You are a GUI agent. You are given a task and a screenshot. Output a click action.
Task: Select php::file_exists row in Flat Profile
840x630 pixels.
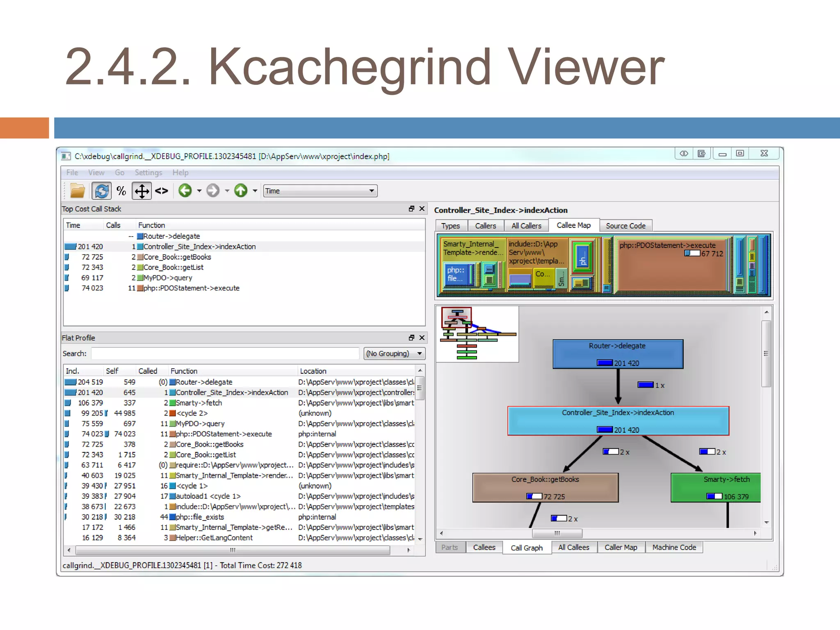point(240,517)
